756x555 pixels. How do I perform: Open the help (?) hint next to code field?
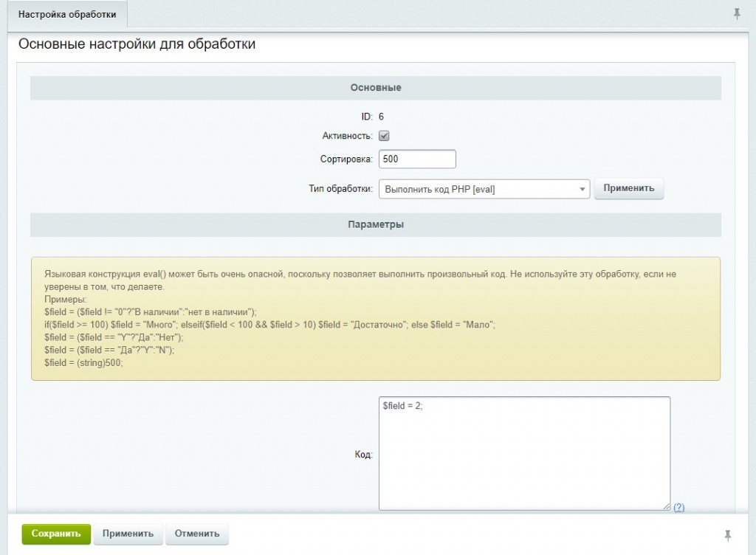pos(679,507)
